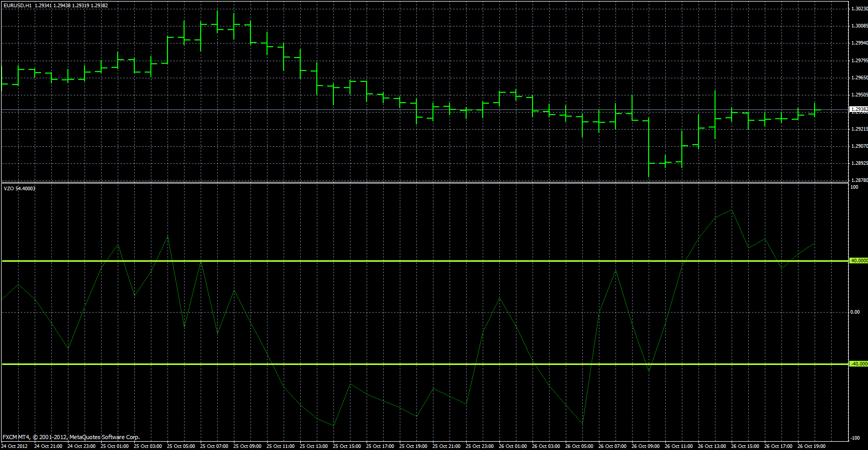868x450 pixels.
Task: Click the 26 Oct 17:00 time label
Action: click(778, 446)
